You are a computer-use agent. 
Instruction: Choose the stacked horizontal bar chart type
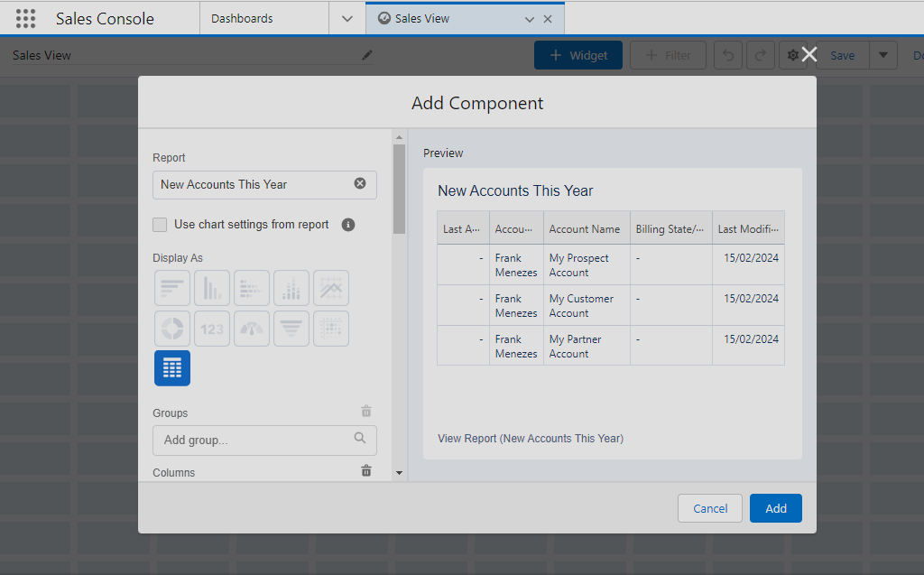[x=252, y=288]
